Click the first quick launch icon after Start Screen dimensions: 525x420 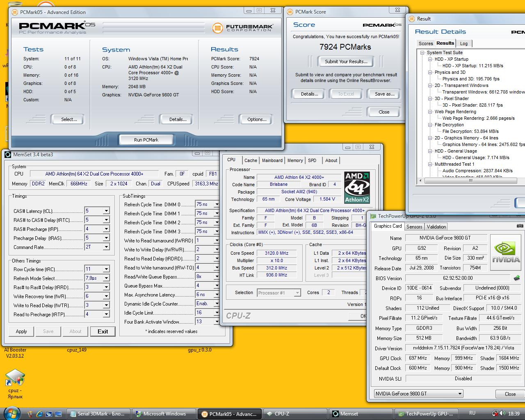pyautogui.click(x=30, y=413)
